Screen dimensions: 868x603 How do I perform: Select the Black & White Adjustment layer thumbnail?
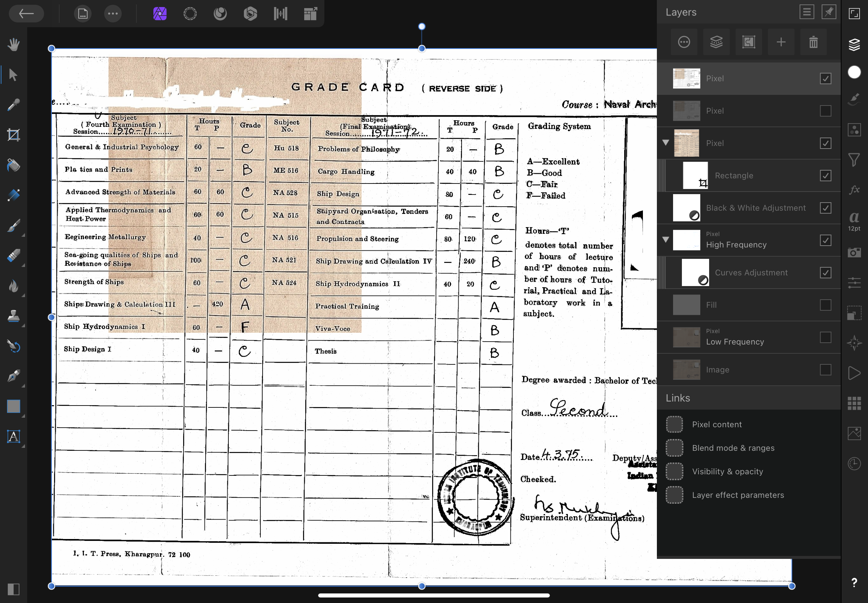click(x=687, y=208)
